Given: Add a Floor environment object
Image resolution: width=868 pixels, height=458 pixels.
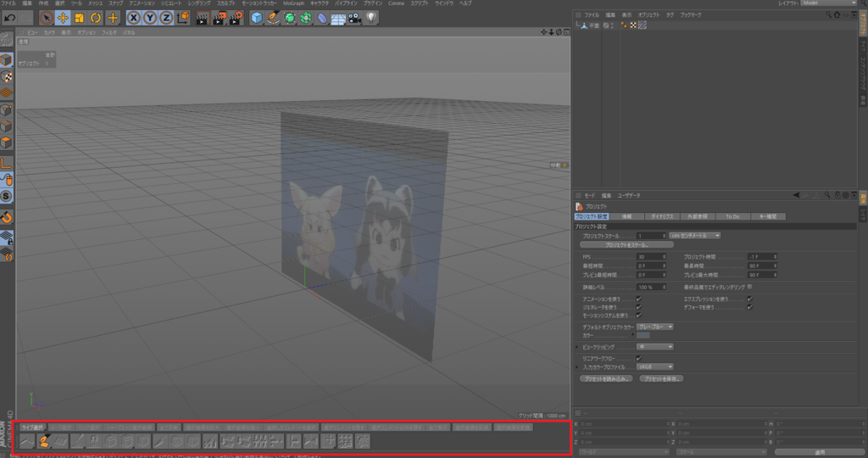Looking at the screenshot, I should [x=338, y=18].
